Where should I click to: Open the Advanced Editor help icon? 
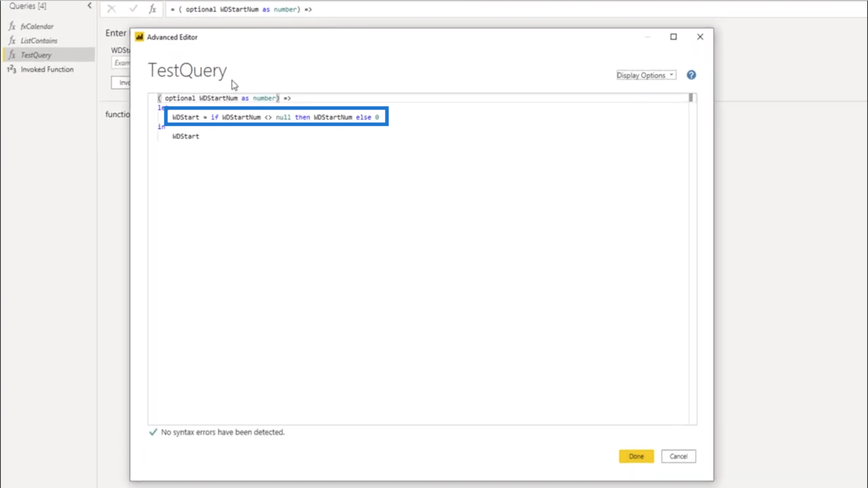point(691,75)
